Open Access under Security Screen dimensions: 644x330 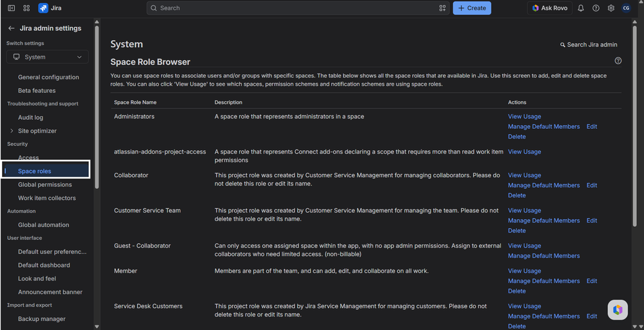28,158
